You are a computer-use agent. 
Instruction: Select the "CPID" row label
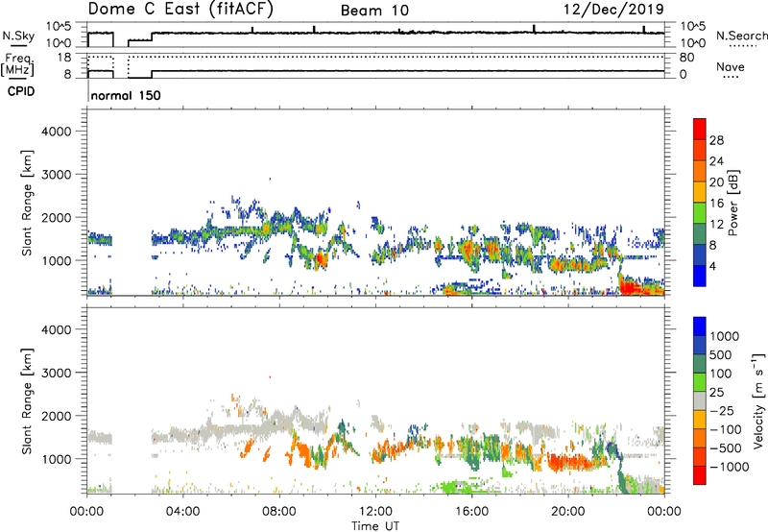pos(21,91)
